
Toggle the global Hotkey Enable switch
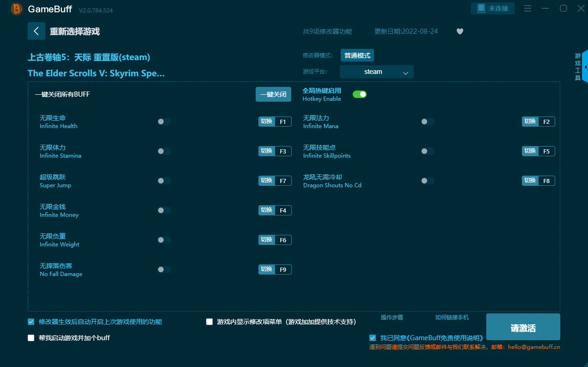[x=360, y=94]
